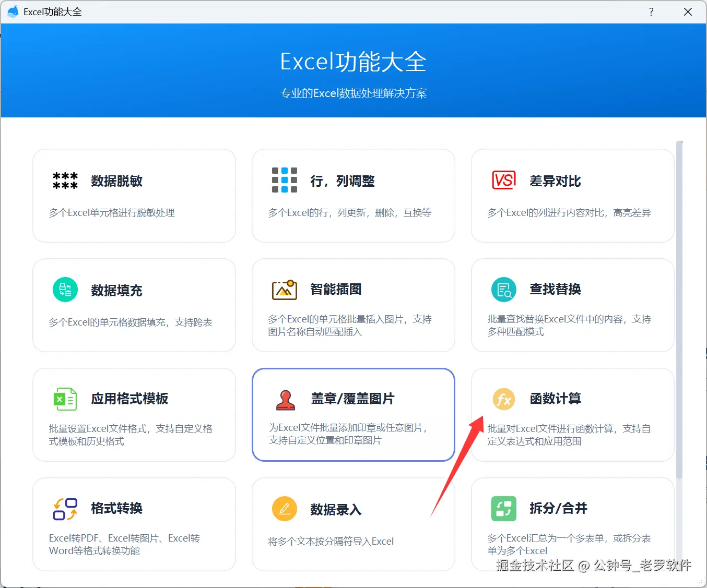Click the green split icon for 拆分/合并

[x=504, y=509]
